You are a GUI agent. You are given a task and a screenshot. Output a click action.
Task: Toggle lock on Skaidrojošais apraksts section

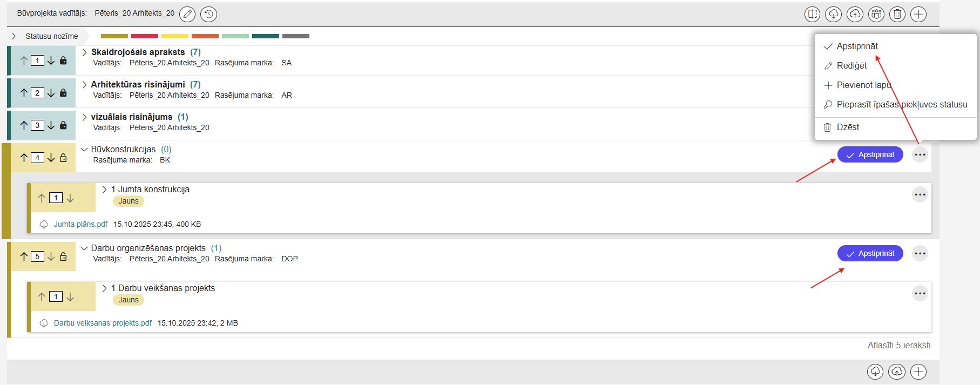coord(63,60)
